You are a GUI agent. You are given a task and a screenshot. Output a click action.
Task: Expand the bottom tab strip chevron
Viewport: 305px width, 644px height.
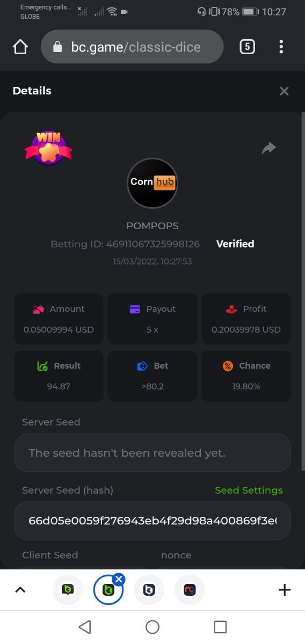point(20,590)
